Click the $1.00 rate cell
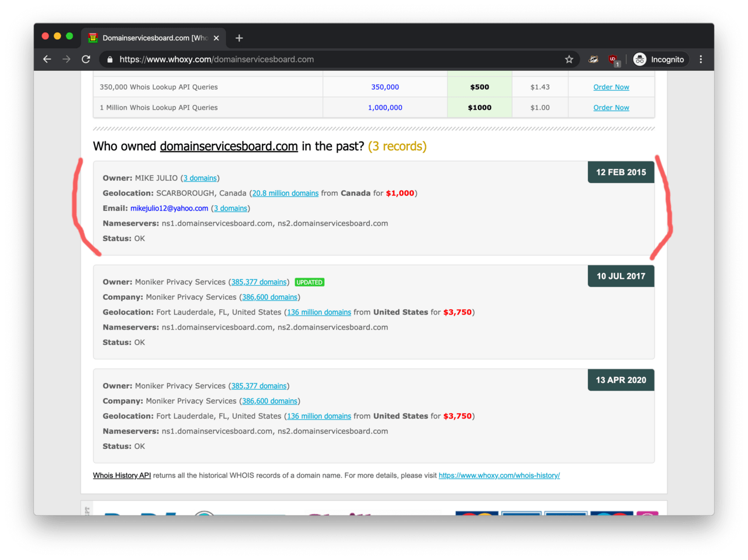748x560 pixels. pos(540,108)
